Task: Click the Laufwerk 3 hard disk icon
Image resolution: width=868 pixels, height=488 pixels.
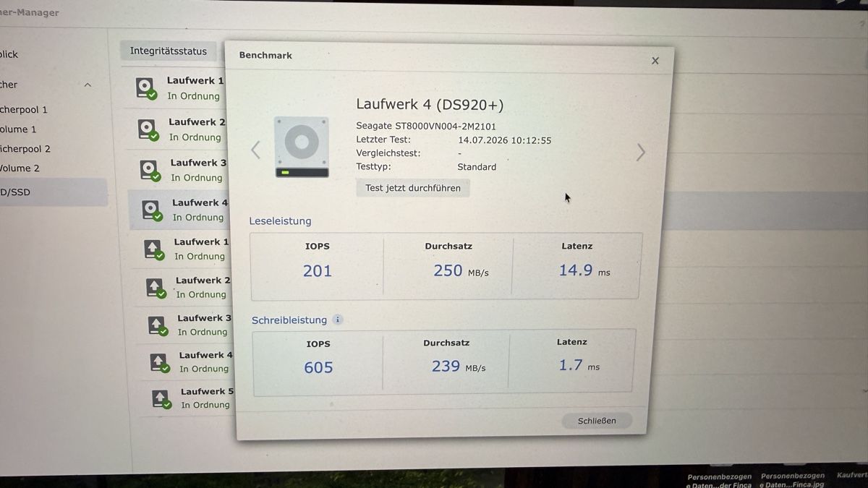Action: (150, 170)
